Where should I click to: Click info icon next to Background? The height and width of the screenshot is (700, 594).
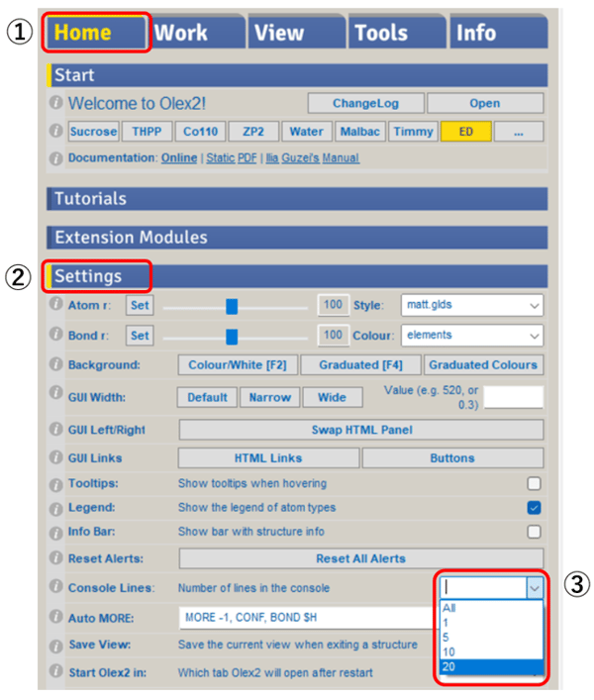pyautogui.click(x=55, y=364)
